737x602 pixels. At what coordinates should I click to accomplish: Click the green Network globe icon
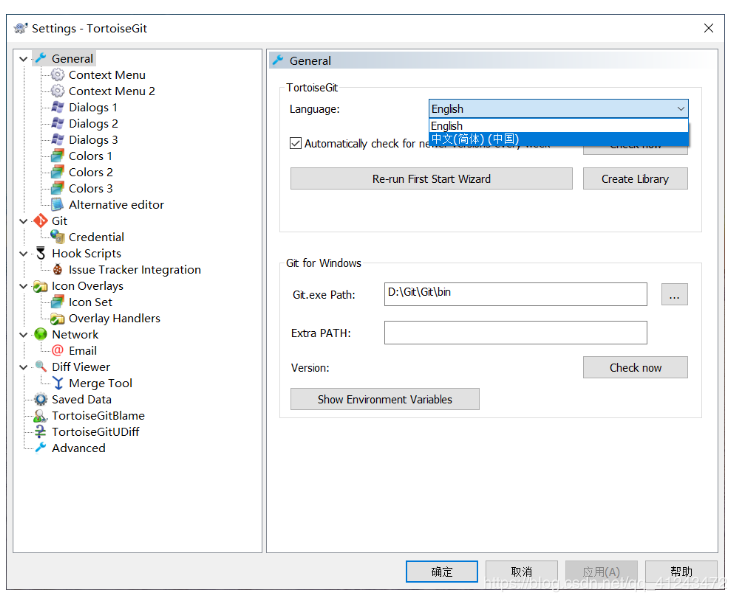pos(41,334)
